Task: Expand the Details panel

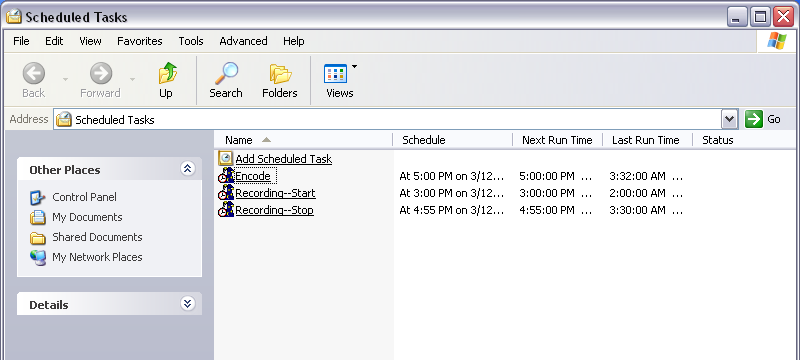Action: click(x=187, y=303)
